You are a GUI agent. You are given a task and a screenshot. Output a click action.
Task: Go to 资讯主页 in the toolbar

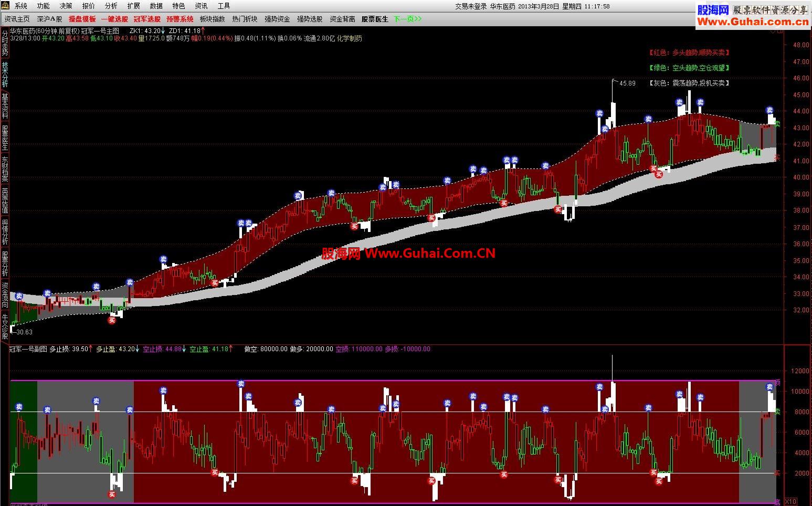coord(17,19)
